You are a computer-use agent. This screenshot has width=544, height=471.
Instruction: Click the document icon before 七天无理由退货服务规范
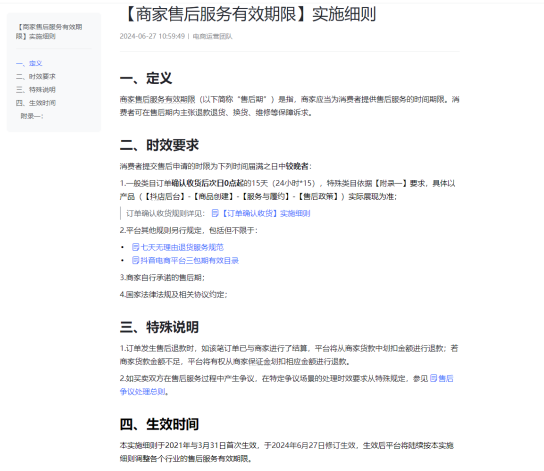136,247
